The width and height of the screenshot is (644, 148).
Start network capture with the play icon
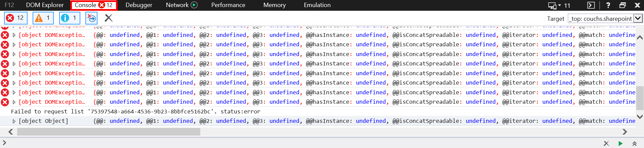pos(194,5)
